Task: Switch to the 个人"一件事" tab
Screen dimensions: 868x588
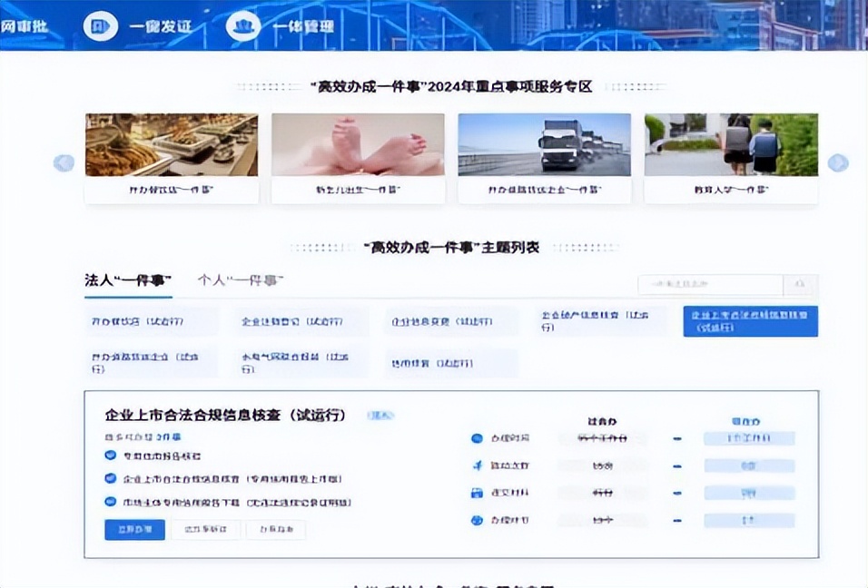Action: tap(241, 281)
